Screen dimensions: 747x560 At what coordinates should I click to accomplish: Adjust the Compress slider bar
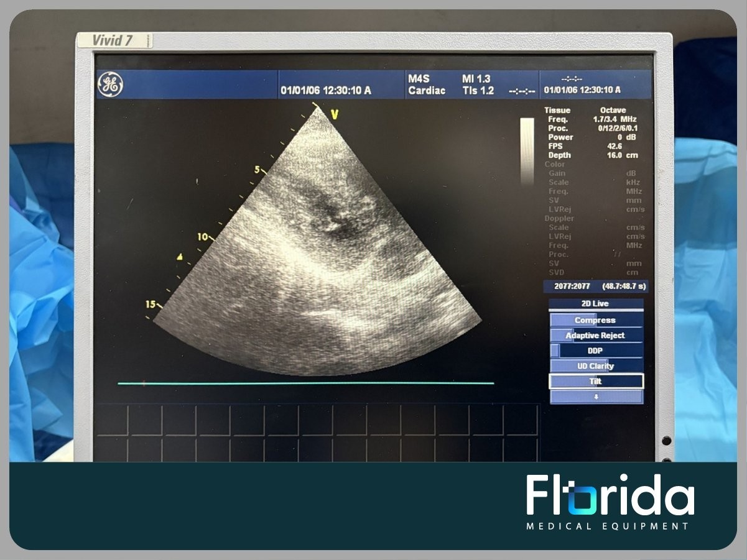point(595,320)
